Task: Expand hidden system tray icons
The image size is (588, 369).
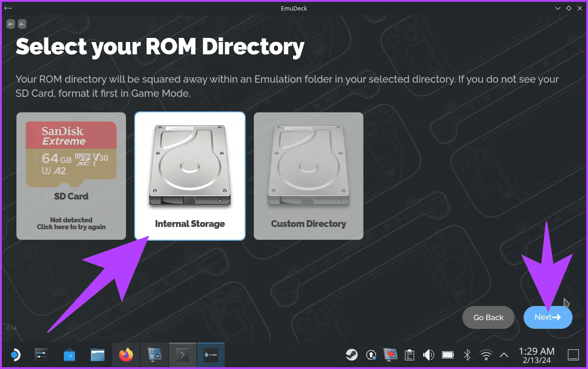Action: click(x=504, y=355)
